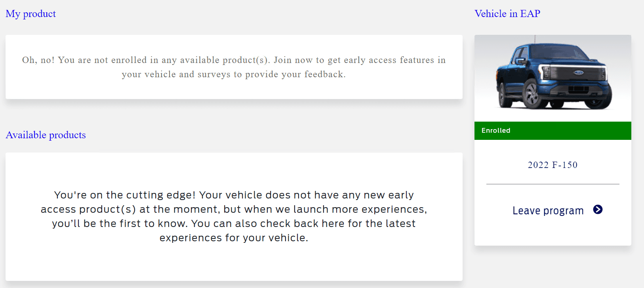
Task: Select the My product heading
Action: (x=30, y=13)
